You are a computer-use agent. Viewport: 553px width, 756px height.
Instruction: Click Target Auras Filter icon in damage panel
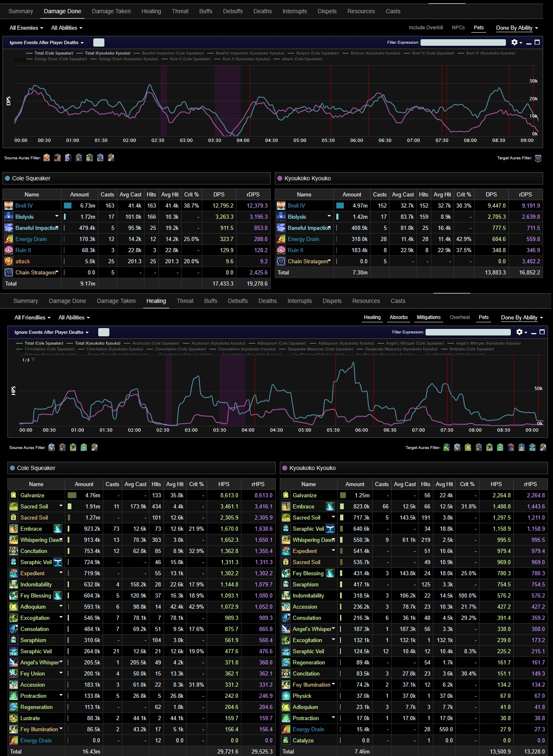tap(538, 158)
